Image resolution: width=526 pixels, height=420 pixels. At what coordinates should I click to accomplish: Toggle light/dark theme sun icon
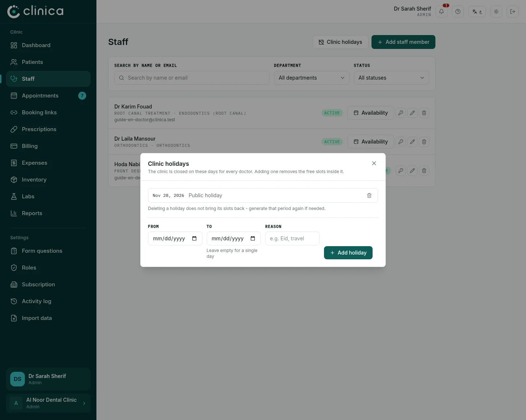click(496, 12)
